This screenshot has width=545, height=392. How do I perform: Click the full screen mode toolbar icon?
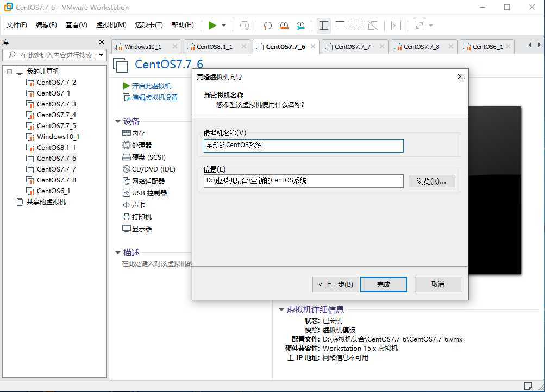[356, 26]
